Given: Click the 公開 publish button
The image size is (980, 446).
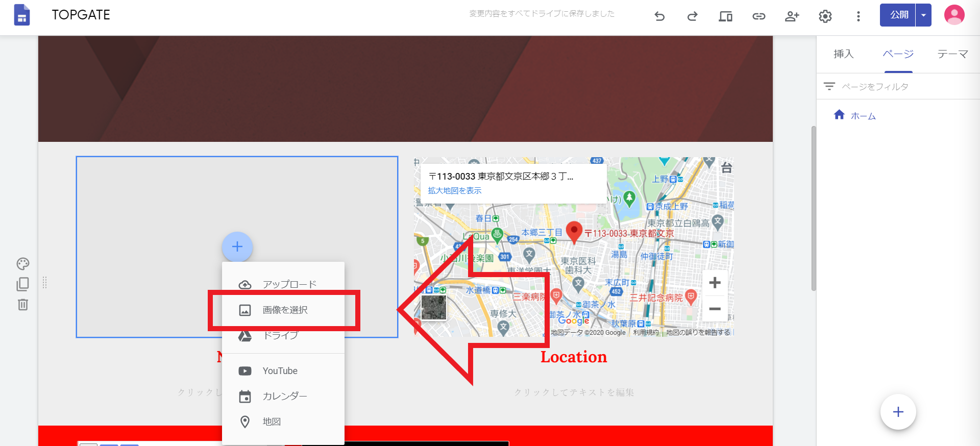Looking at the screenshot, I should (898, 15).
